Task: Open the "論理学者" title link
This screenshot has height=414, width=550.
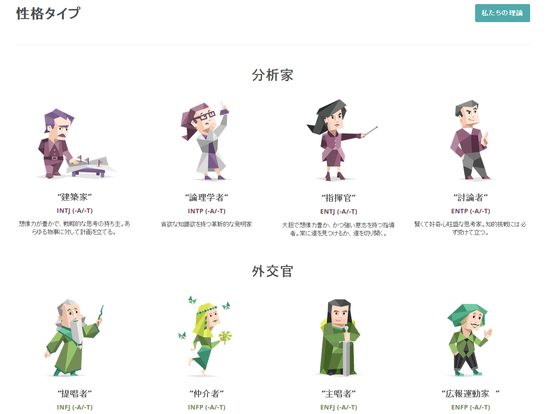Action: [206, 198]
